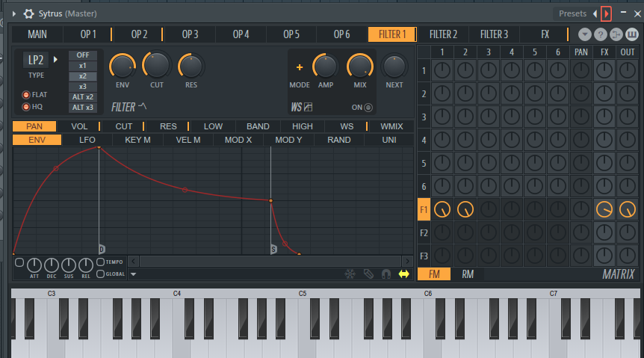
Task: Set filter slope to OFF
Action: coord(82,55)
